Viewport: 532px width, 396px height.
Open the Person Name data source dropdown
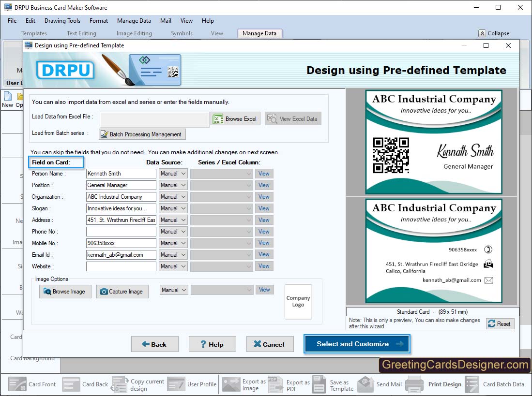pyautogui.click(x=173, y=174)
